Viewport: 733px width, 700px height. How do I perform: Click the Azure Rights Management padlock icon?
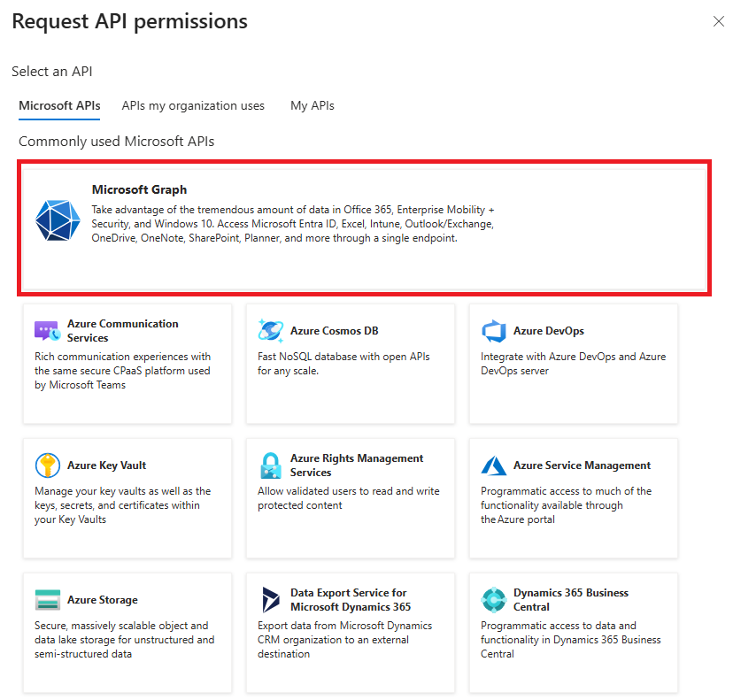[270, 465]
